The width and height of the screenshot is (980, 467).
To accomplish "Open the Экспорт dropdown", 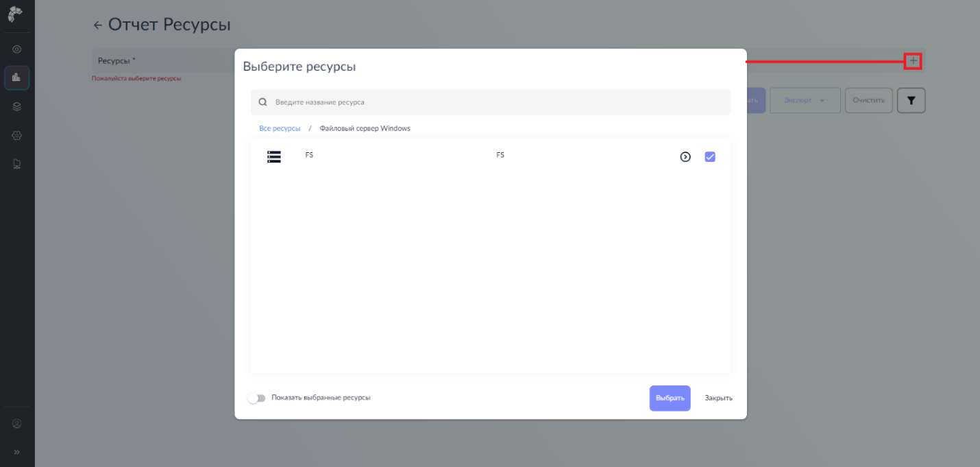I will [805, 100].
